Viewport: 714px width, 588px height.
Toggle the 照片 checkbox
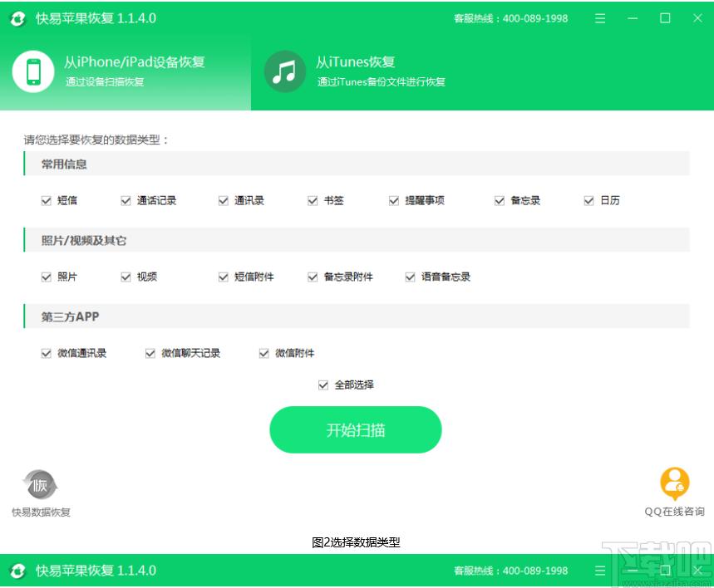(x=47, y=277)
